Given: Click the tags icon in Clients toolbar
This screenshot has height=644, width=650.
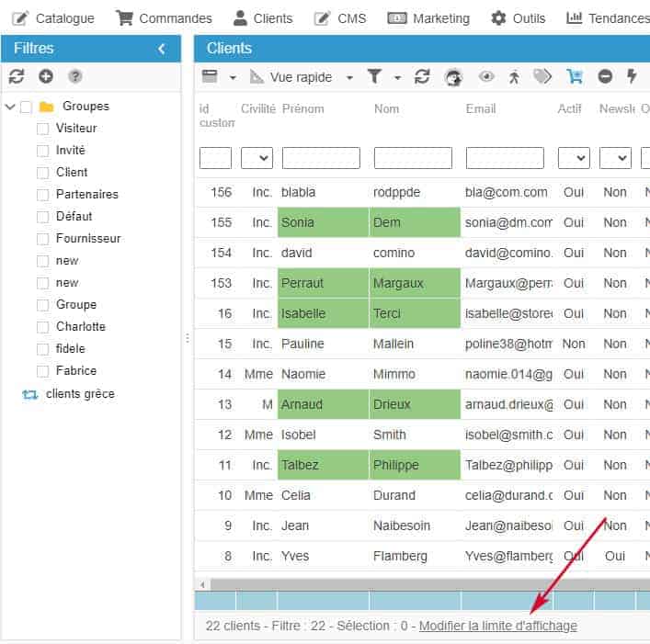Looking at the screenshot, I should point(543,77).
